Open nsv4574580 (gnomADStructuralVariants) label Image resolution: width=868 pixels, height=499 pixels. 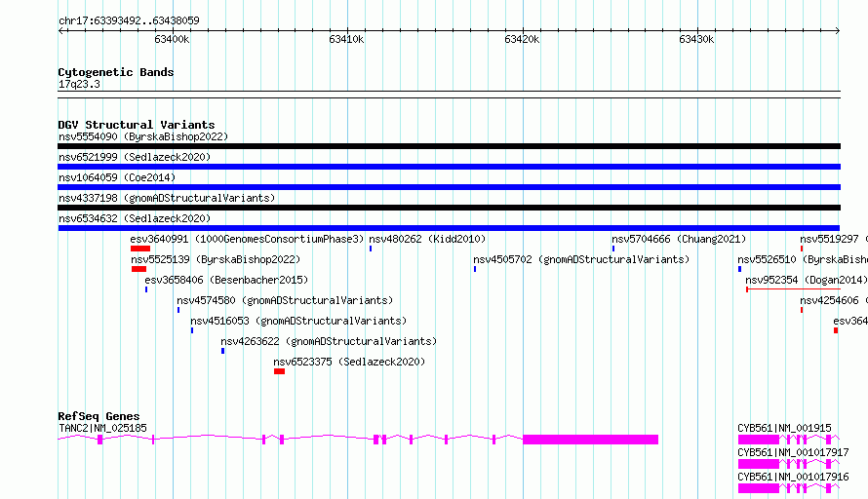285,300
